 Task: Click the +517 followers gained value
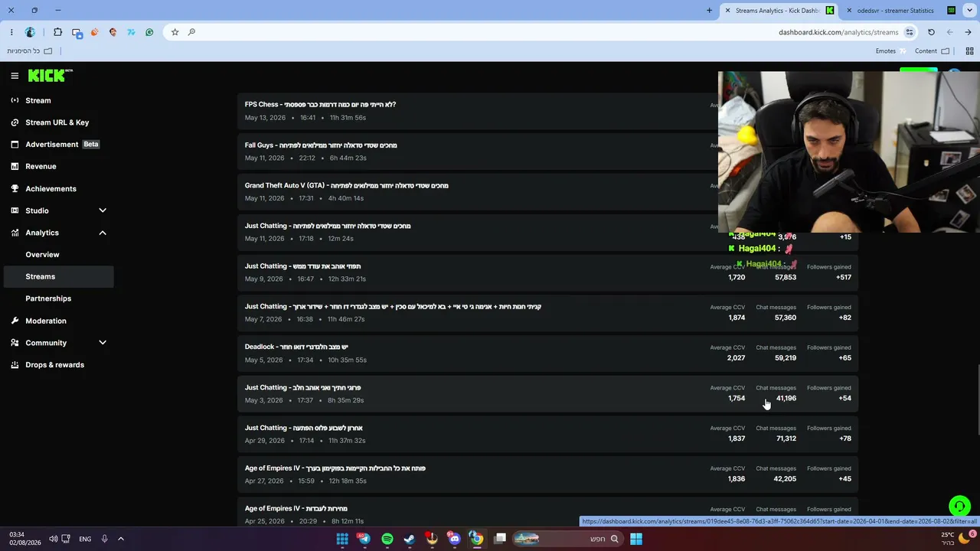coord(842,277)
